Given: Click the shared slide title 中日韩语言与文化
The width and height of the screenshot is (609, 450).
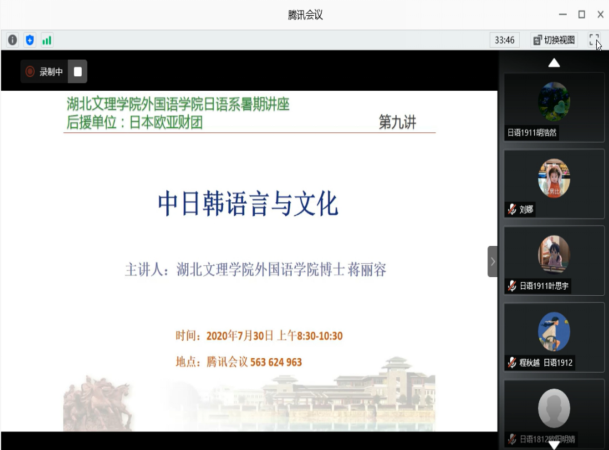Looking at the screenshot, I should [x=248, y=205].
